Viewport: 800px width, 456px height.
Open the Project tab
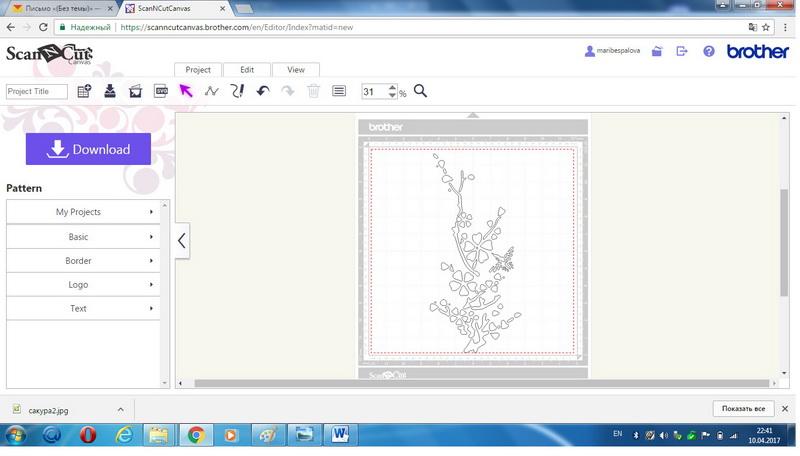[198, 69]
